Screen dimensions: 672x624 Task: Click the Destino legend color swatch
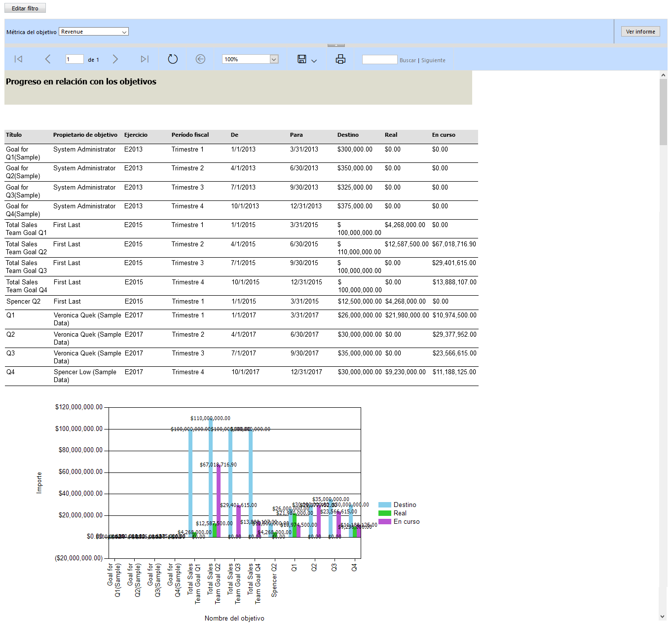(384, 505)
